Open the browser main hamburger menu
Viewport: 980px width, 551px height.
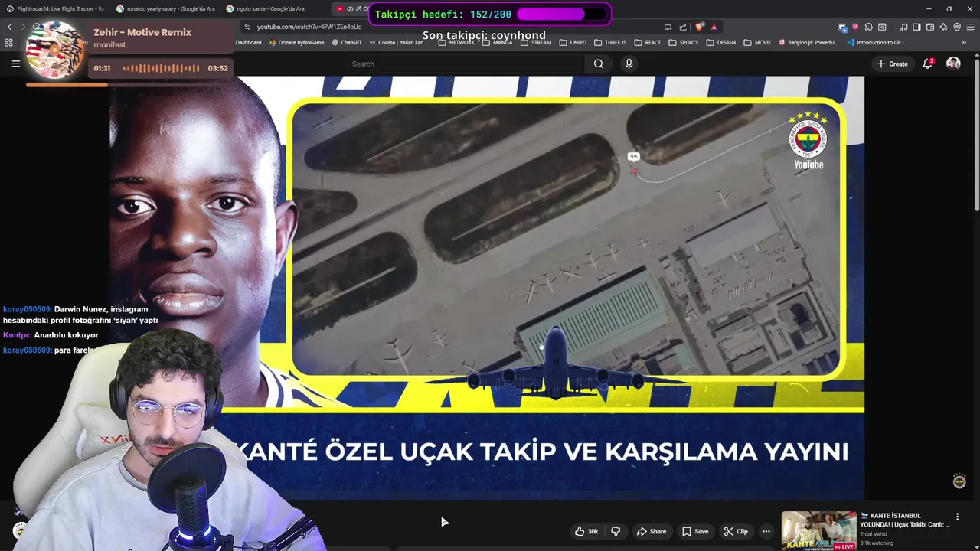(x=970, y=27)
